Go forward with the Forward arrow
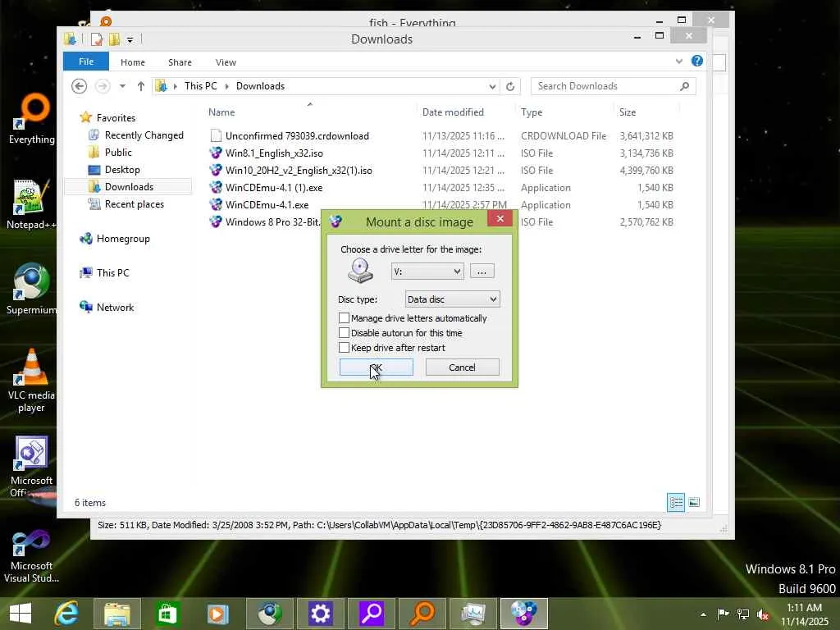This screenshot has height=630, width=840. [x=103, y=86]
